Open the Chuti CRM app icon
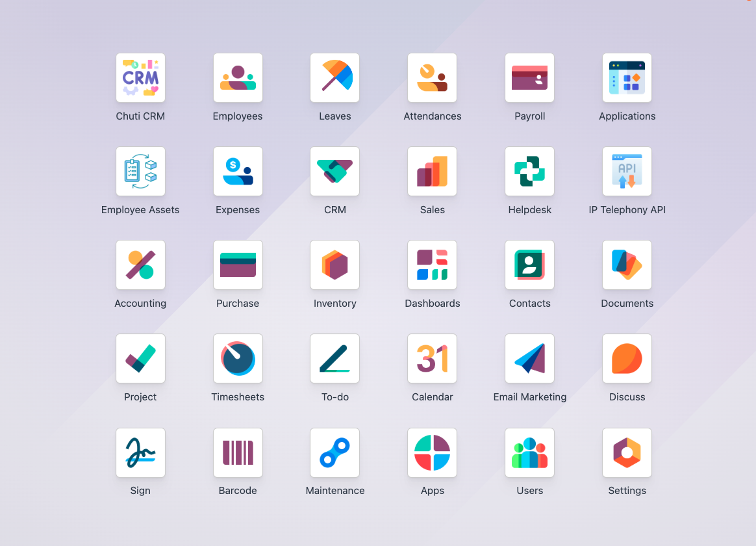 tap(140, 77)
